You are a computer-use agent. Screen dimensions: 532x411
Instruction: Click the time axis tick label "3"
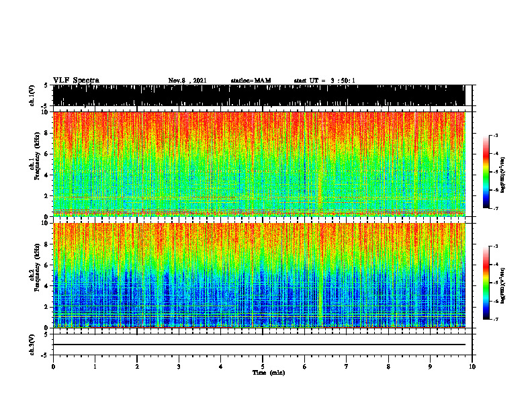(x=179, y=367)
